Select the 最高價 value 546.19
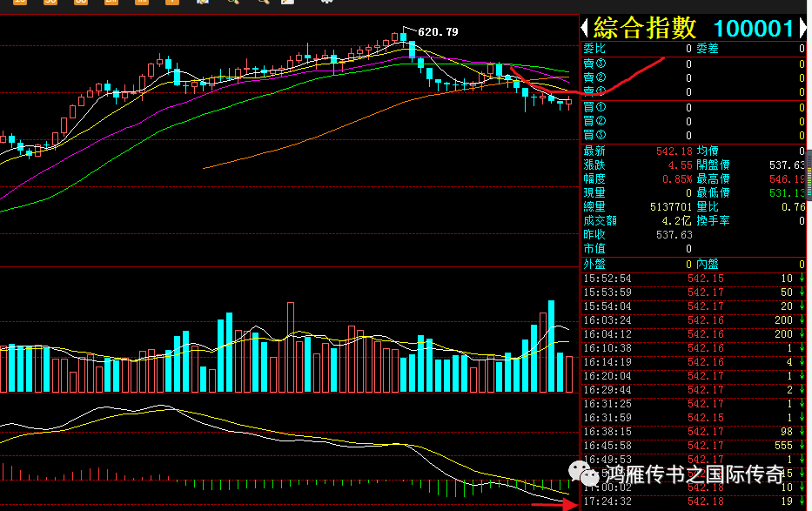This screenshot has width=812, height=511. click(x=787, y=179)
